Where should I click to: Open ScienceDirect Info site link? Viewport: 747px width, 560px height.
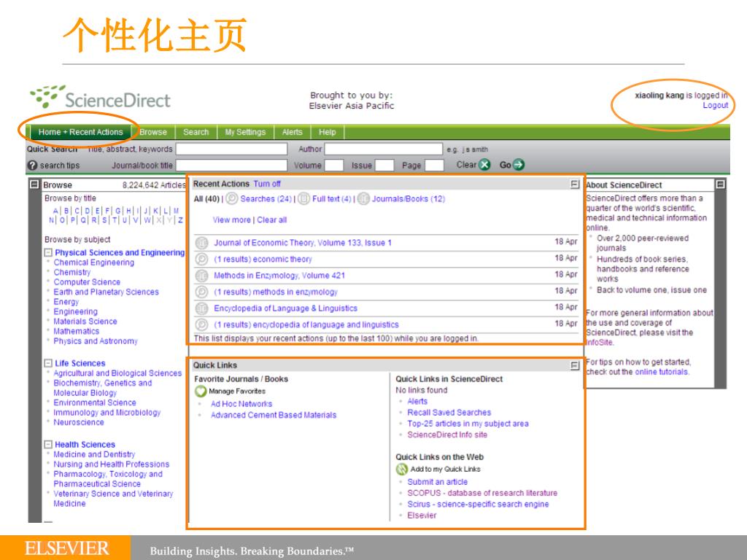(x=447, y=435)
